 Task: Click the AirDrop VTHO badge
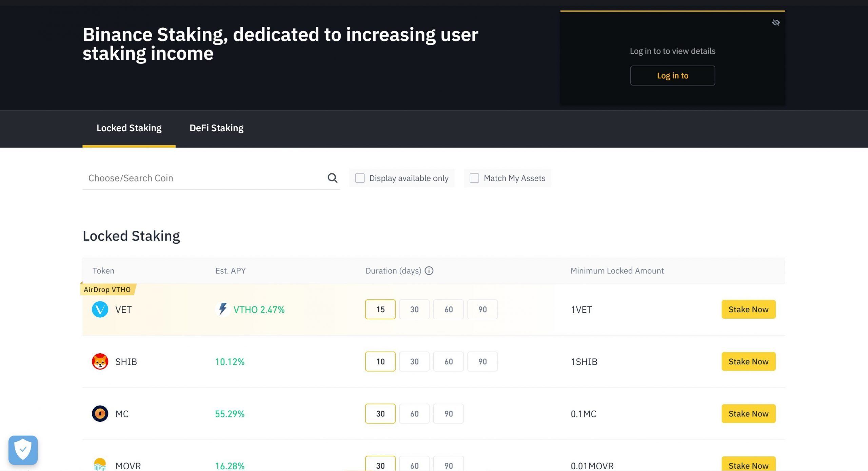[108, 289]
